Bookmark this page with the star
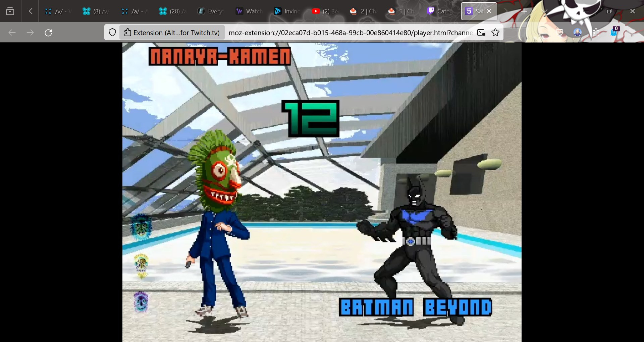Screen dimensions: 644x342 (495, 33)
